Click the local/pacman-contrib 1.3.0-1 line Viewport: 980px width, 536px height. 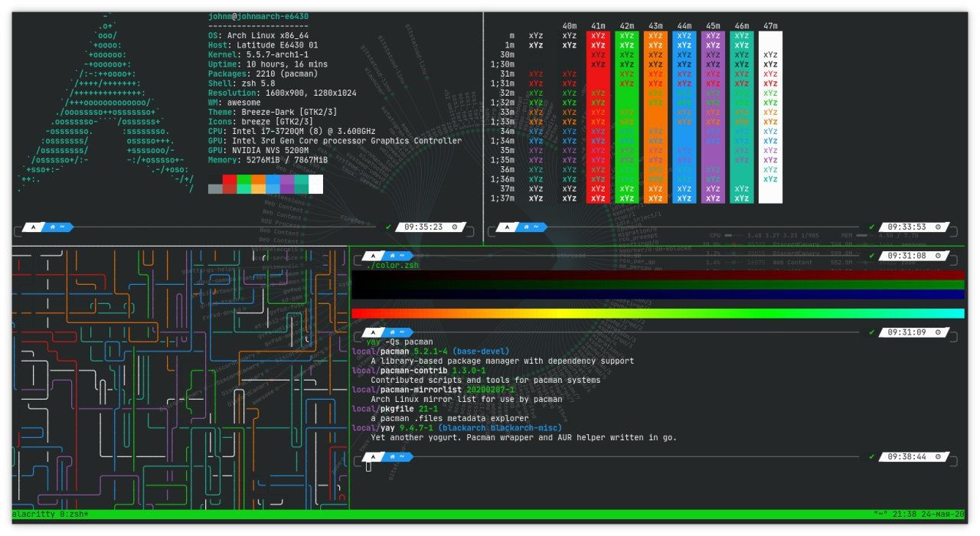click(x=419, y=371)
